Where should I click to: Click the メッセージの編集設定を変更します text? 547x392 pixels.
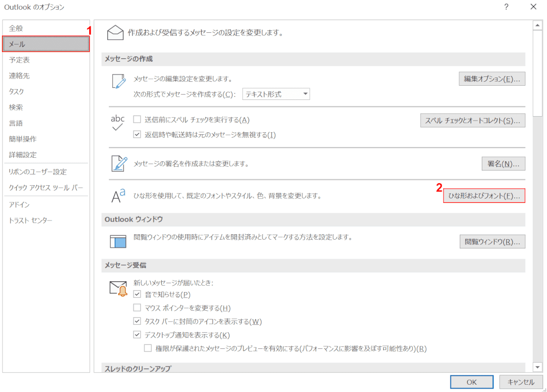coord(183,79)
